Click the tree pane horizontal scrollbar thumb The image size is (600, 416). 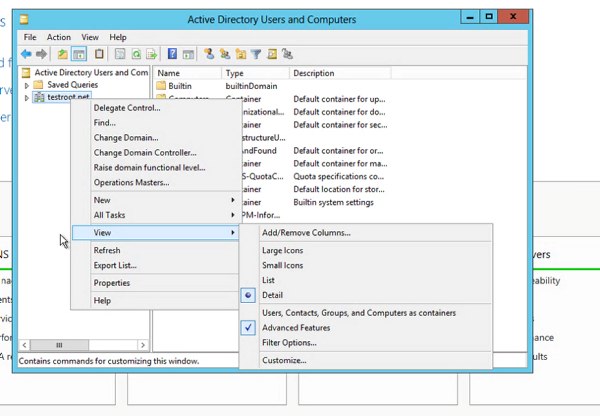[x=59, y=345]
